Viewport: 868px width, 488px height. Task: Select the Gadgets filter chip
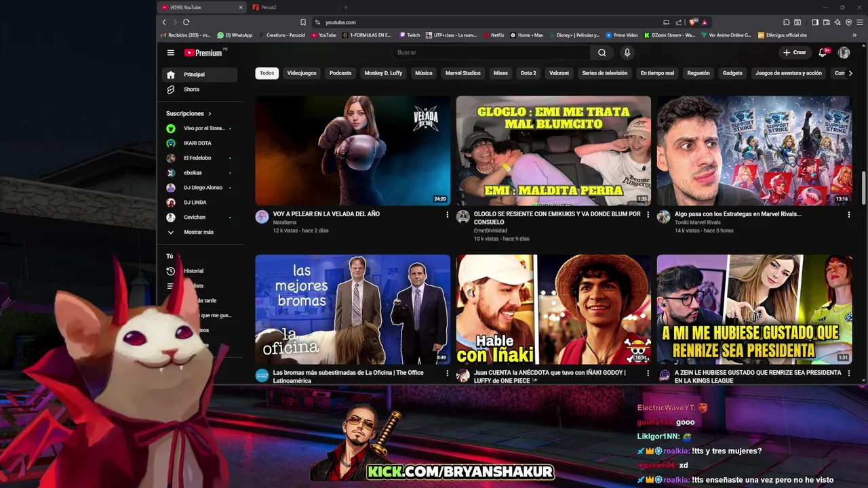click(x=732, y=73)
